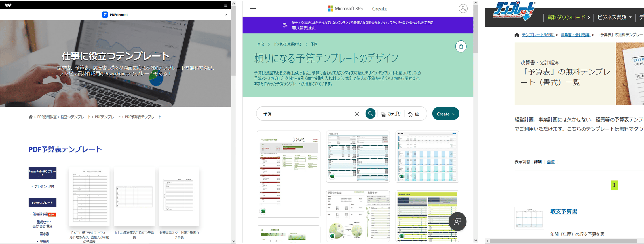Image resolution: width=644 pixels, height=244 pixels.
Task: Click the teal search magnifier button
Action: [x=370, y=114]
